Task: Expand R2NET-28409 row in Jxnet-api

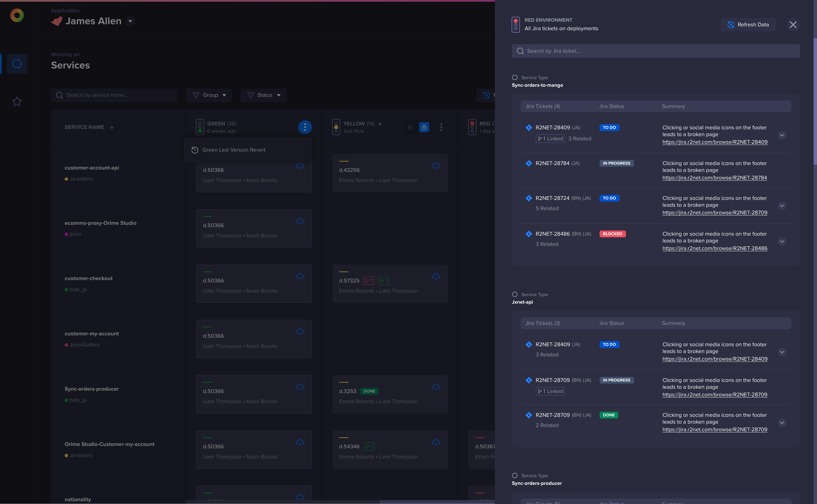Action: tap(782, 352)
